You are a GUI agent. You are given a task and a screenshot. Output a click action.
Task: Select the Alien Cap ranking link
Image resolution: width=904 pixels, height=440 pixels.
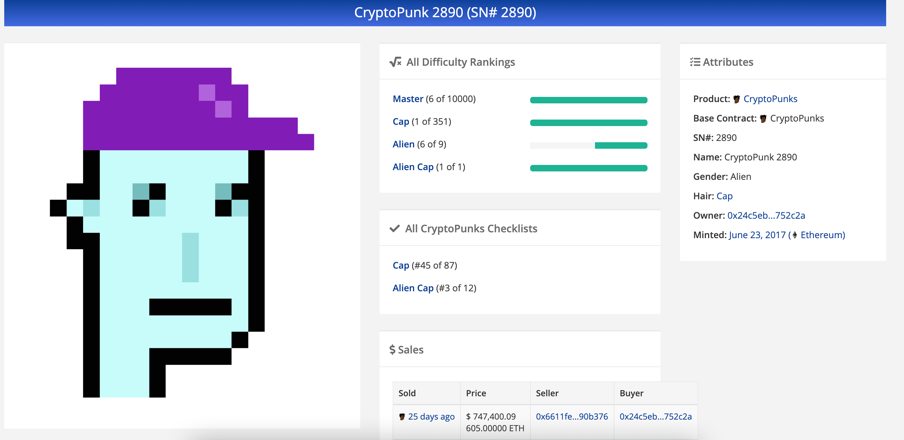[x=412, y=167]
